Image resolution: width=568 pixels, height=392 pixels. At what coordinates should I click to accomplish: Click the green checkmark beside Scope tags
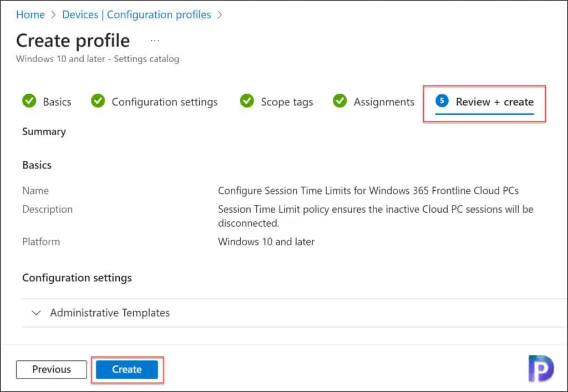click(247, 101)
